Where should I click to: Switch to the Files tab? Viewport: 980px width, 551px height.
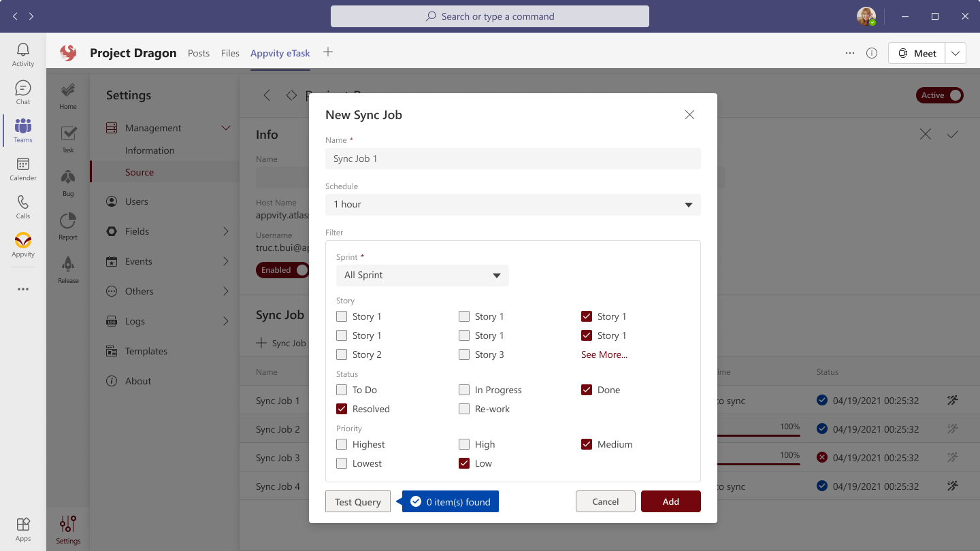tap(230, 53)
